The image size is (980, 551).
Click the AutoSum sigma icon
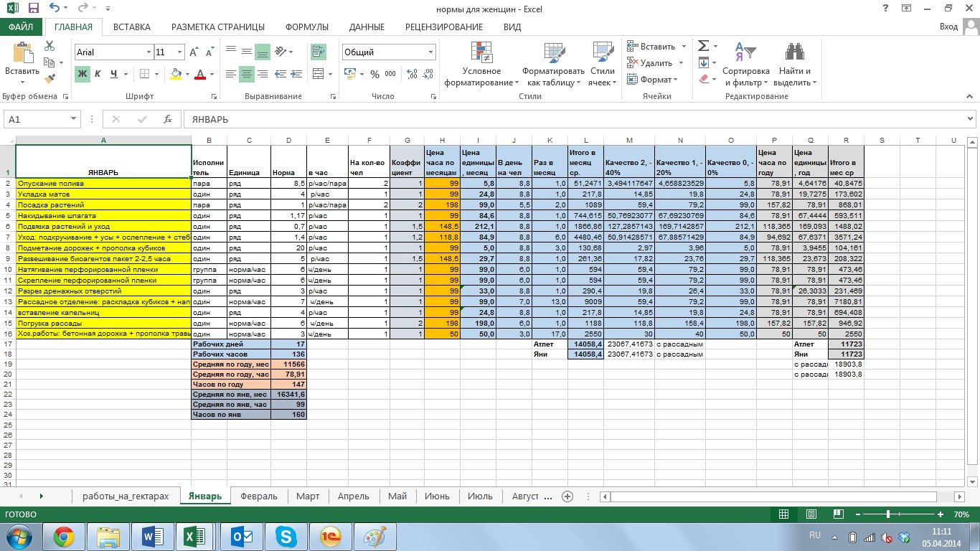pyautogui.click(x=704, y=46)
